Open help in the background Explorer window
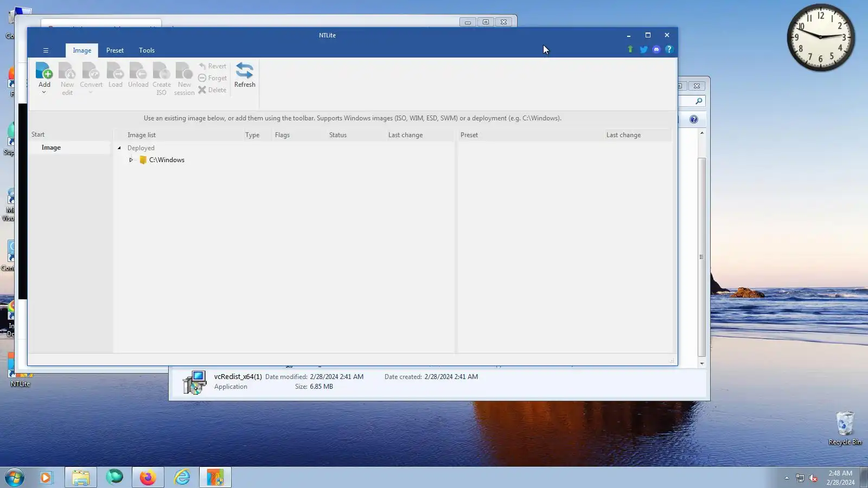This screenshot has height=488, width=868. (x=694, y=119)
